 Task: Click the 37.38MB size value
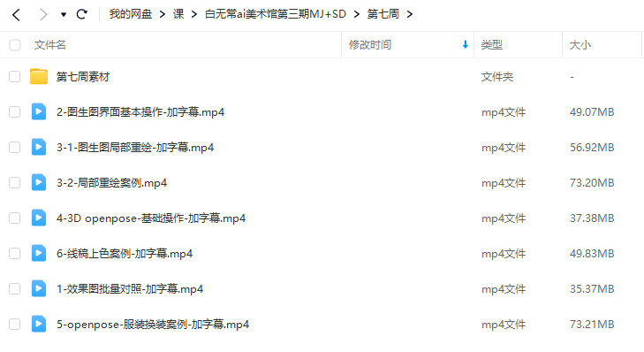[592, 218]
